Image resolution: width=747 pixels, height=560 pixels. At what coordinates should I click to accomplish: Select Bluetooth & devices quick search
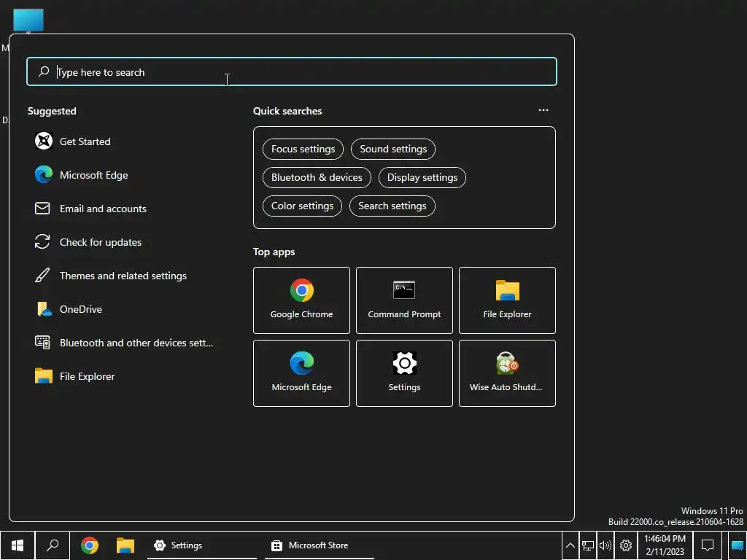(317, 178)
